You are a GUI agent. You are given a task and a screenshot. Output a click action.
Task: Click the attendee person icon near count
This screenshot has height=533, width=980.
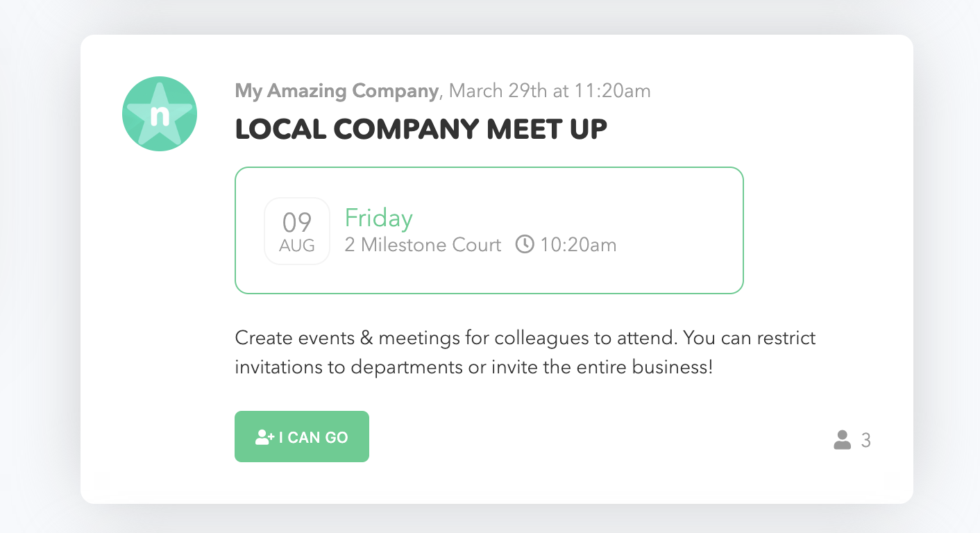[842, 440]
